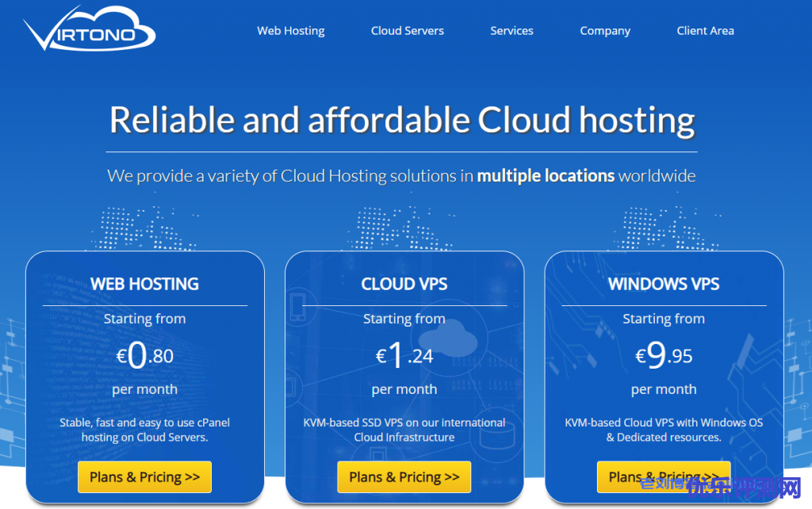Click the KVM-based Windows OS description
This screenshot has width=812, height=509.
tap(663, 430)
